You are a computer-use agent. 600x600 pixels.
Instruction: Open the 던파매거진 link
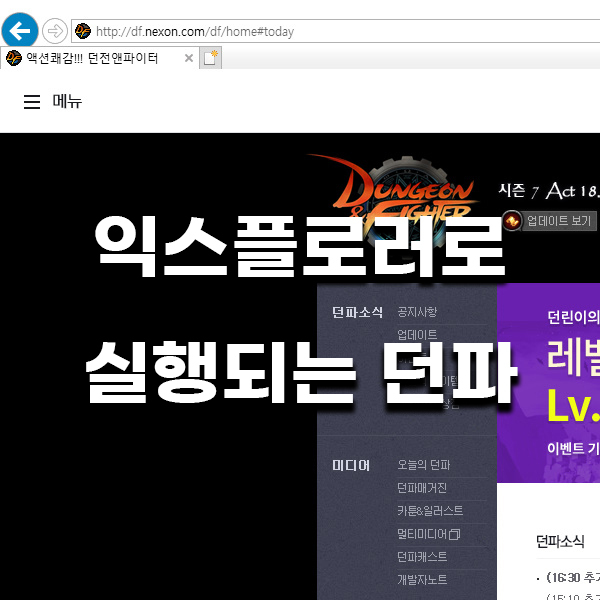422,488
